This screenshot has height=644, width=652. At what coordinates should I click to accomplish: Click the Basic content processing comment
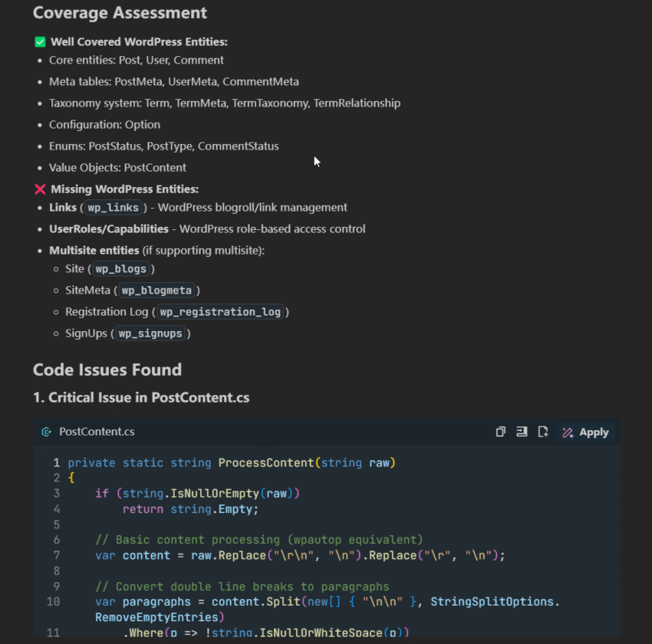click(x=259, y=540)
